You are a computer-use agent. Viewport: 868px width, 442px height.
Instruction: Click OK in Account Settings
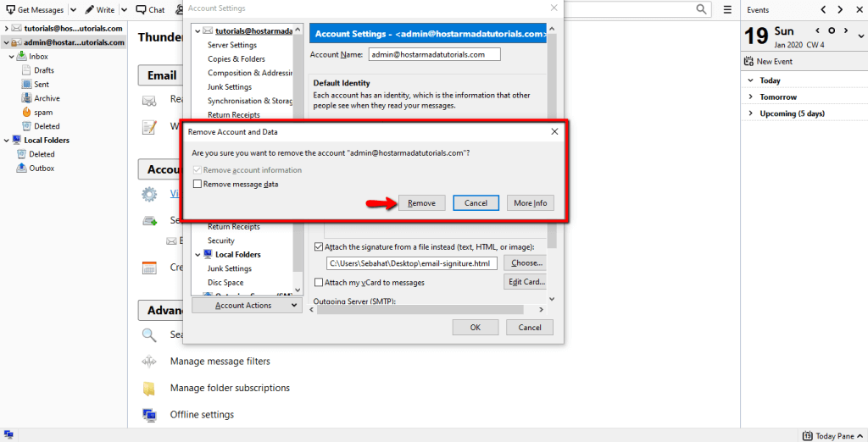coord(475,328)
